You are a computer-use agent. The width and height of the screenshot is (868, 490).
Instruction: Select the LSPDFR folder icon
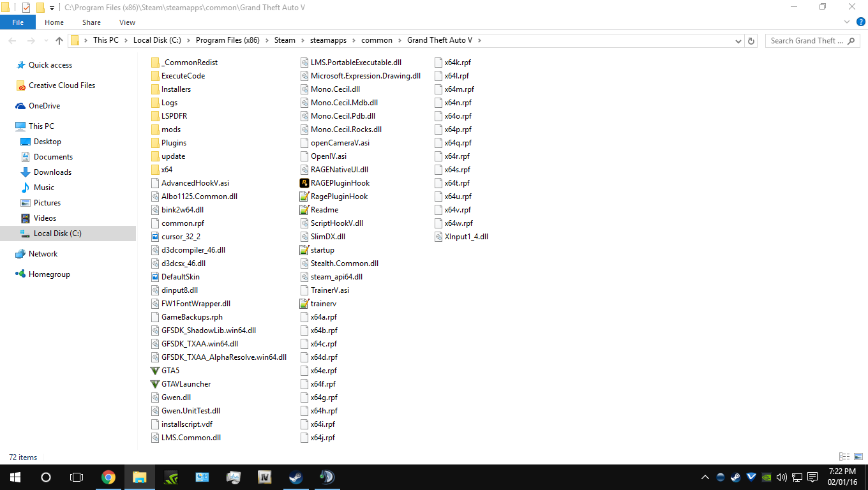tap(154, 116)
